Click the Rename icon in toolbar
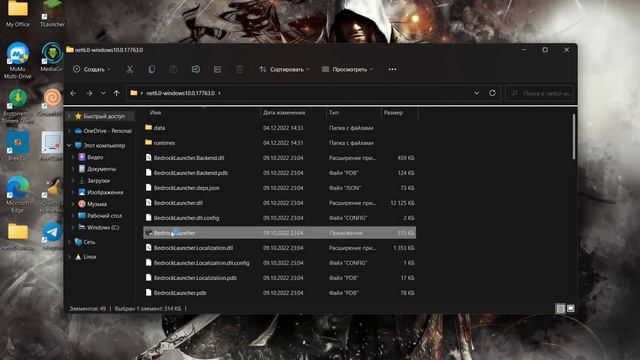640x360 pixels. pos(196,69)
